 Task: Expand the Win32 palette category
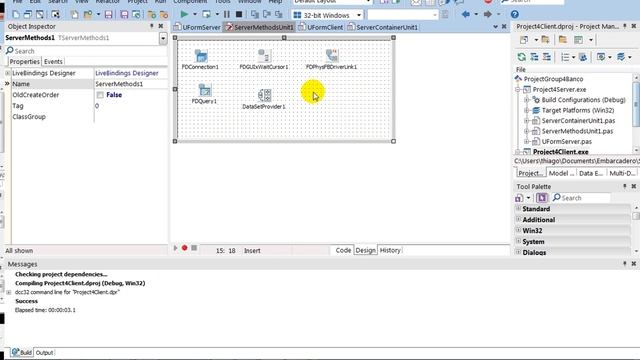518,231
